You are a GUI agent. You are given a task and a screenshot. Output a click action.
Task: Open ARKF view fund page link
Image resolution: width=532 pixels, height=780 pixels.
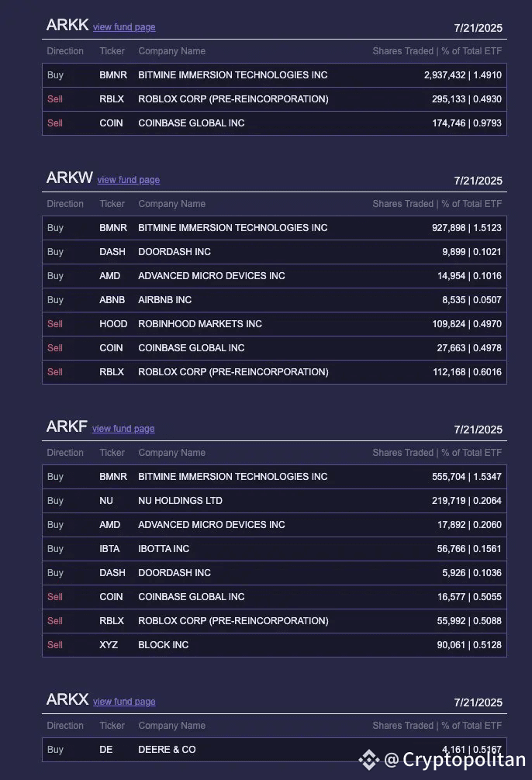[x=123, y=428]
